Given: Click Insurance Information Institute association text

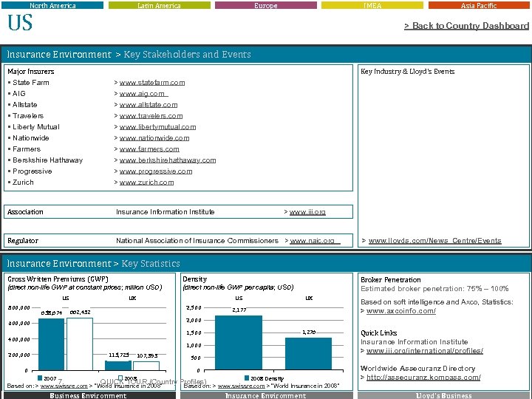Looking at the screenshot, I should pyautogui.click(x=166, y=212).
